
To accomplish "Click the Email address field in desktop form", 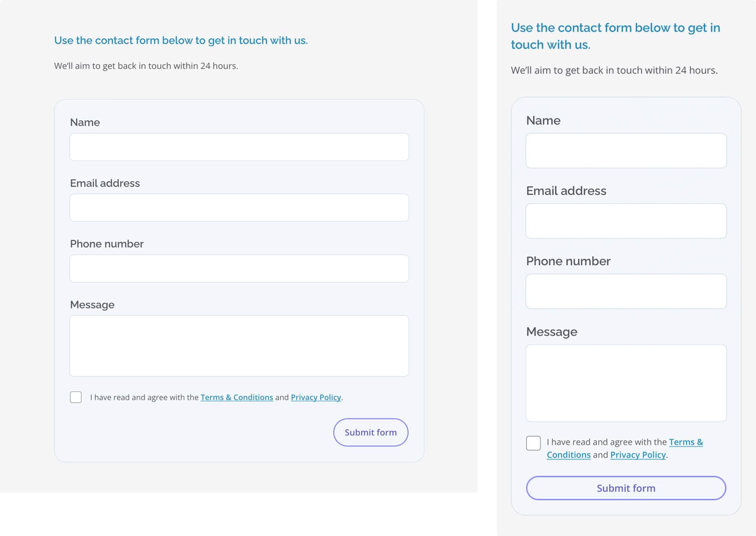I will click(x=239, y=208).
